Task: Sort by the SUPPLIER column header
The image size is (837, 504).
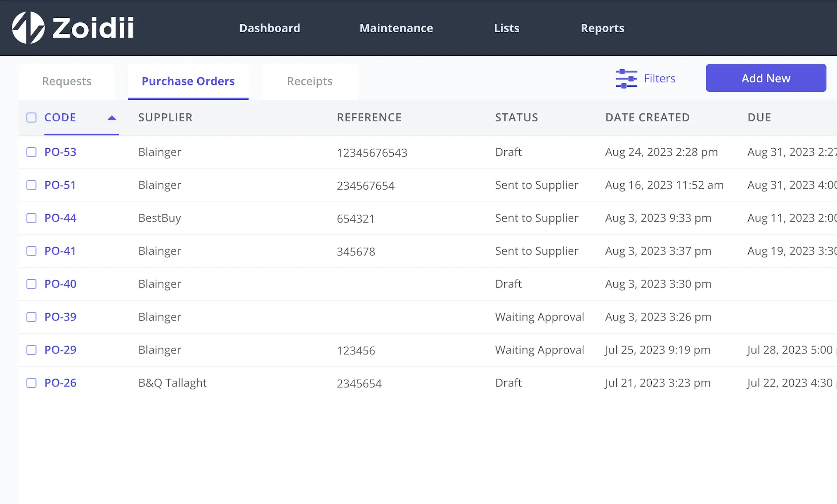Action: tap(166, 118)
